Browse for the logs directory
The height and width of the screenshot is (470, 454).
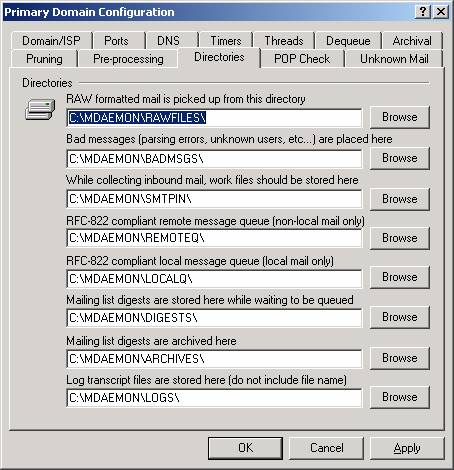(400, 397)
